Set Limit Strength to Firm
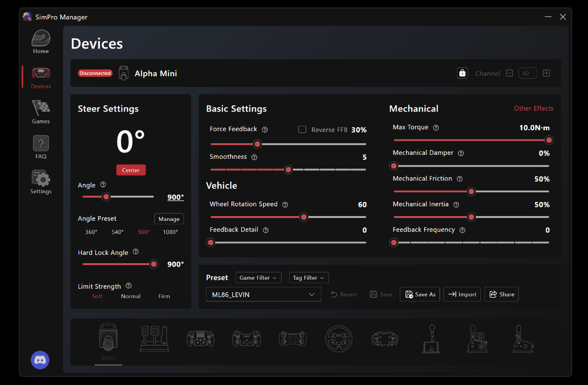Viewport: 588px width, 385px height. [x=164, y=296]
